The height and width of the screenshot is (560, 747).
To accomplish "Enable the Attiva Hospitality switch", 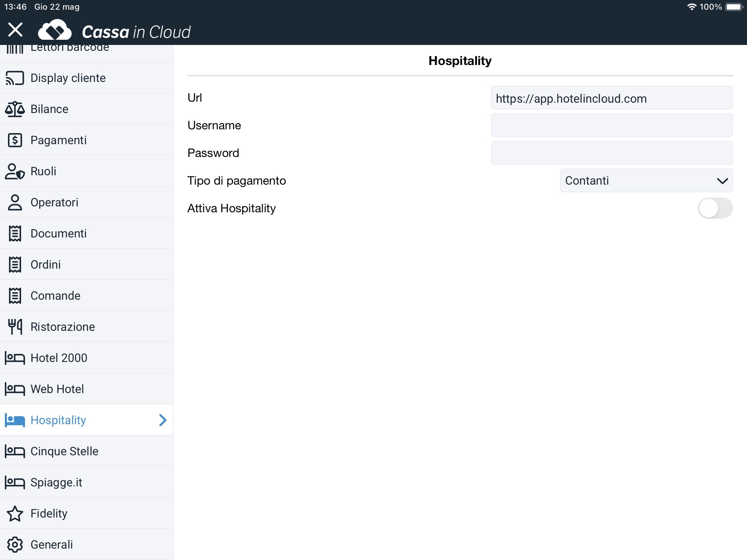I will pos(715,208).
